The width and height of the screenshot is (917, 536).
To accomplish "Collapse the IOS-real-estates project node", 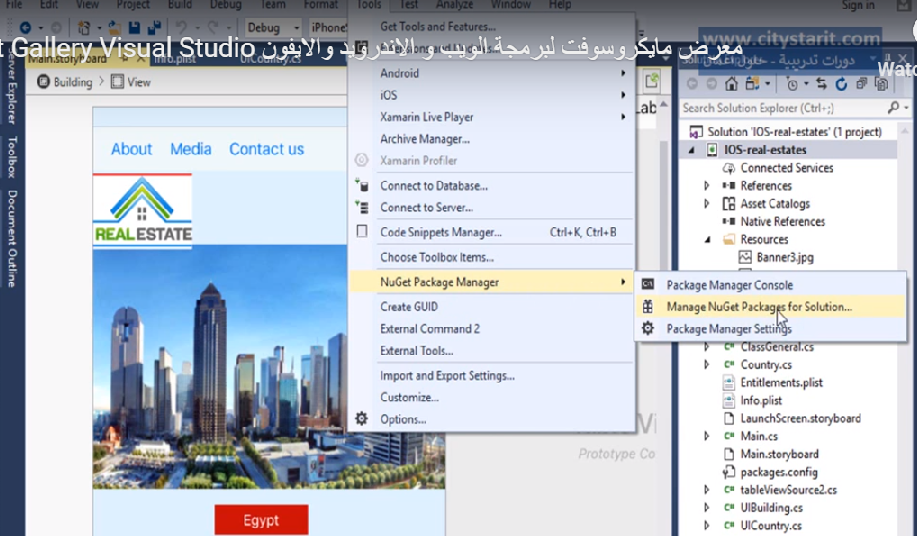I will point(692,150).
